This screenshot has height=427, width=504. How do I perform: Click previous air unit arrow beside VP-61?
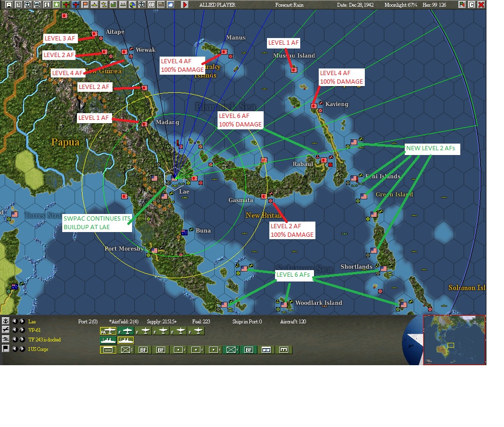pyautogui.click(x=15, y=330)
